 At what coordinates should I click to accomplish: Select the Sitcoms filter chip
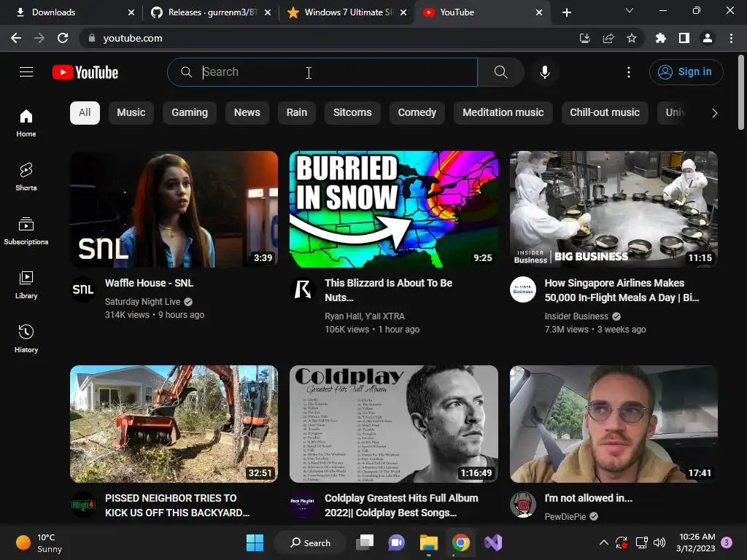(x=352, y=113)
